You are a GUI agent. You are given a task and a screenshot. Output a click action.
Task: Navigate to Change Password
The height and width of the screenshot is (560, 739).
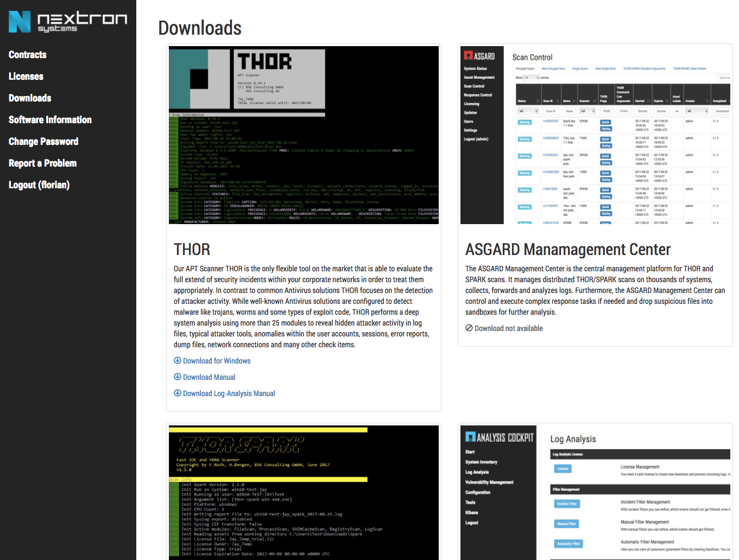pyautogui.click(x=43, y=142)
